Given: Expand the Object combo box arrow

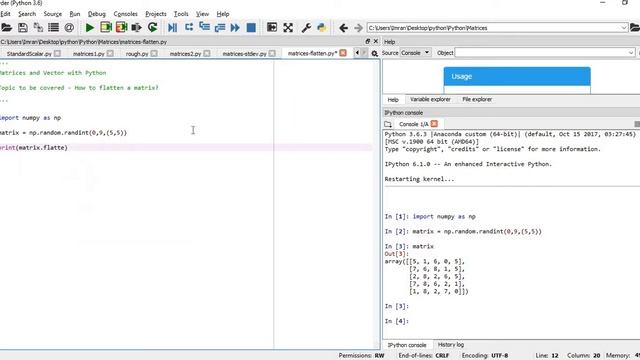Looking at the screenshot, I should click(631, 53).
